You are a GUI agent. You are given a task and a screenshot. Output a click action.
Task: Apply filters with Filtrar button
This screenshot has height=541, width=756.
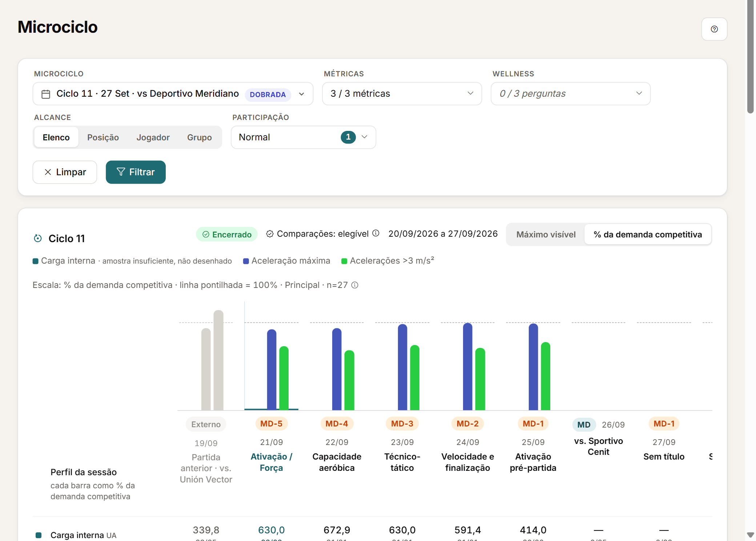click(136, 172)
